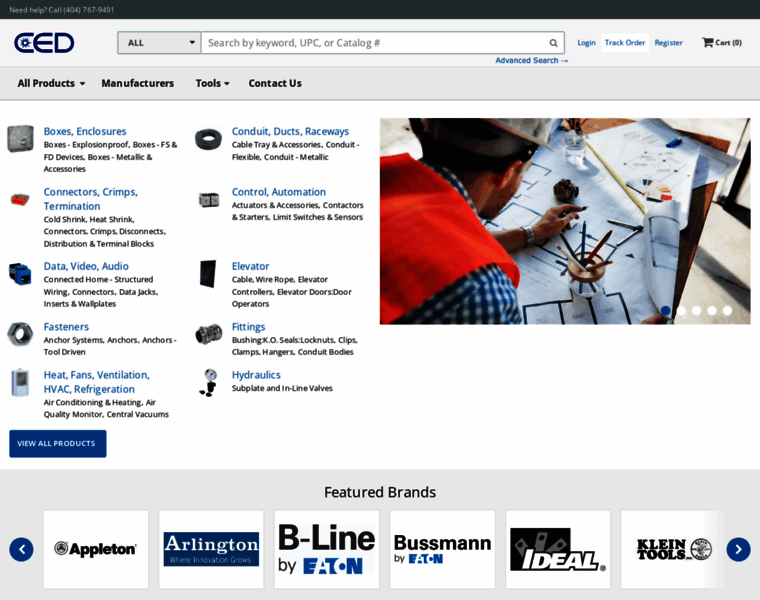
Task: Click the Boxes, Enclosures category icon
Action: pyautogui.click(x=21, y=139)
